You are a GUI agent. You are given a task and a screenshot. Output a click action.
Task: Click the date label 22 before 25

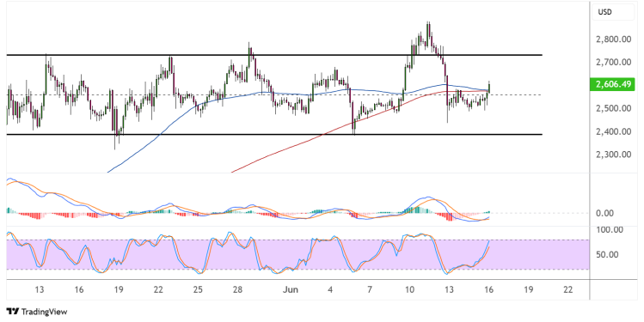coord(158,289)
